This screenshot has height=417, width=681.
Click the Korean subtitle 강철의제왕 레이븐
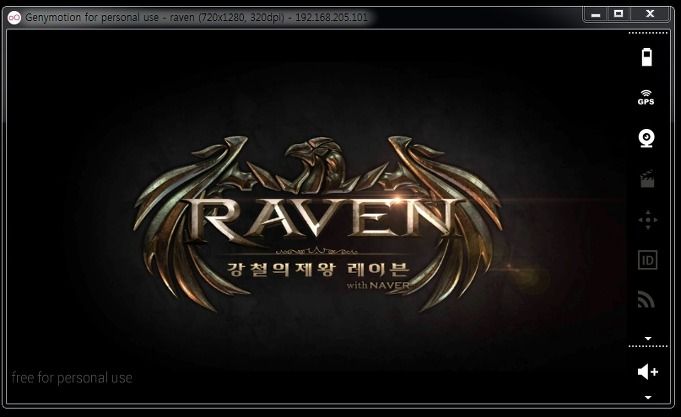[318, 269]
